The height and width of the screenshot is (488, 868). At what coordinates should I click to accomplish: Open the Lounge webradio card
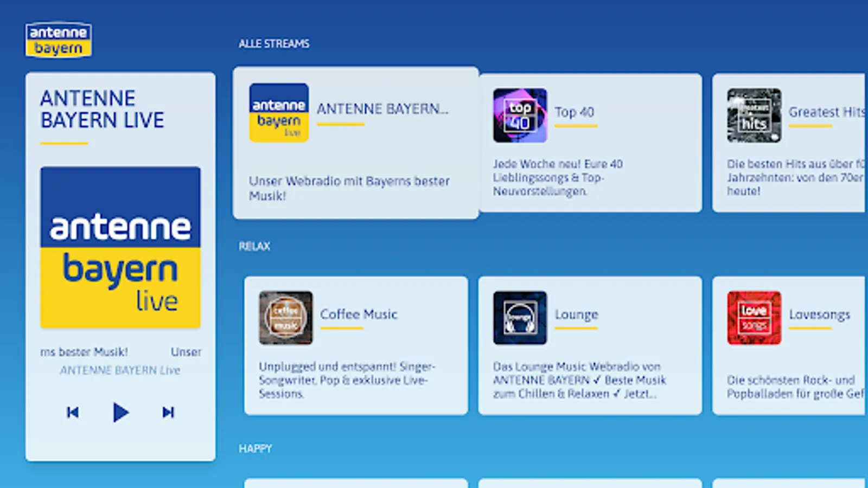590,345
